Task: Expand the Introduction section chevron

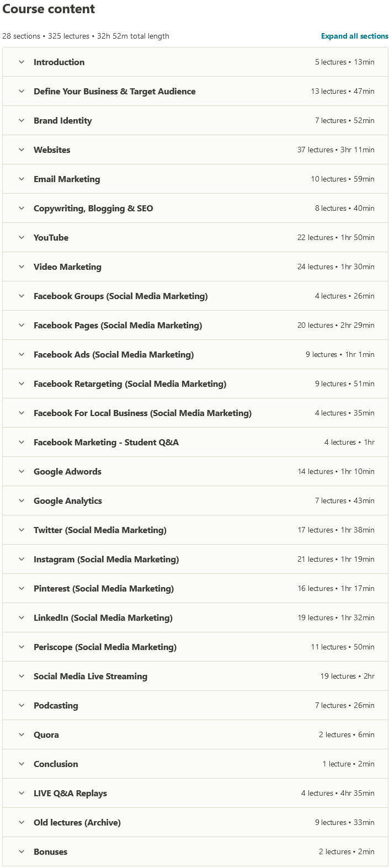Action: coord(22,62)
